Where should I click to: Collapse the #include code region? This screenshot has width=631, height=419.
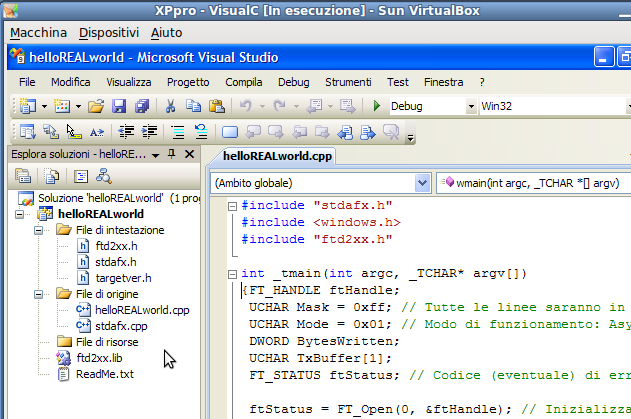[232, 206]
